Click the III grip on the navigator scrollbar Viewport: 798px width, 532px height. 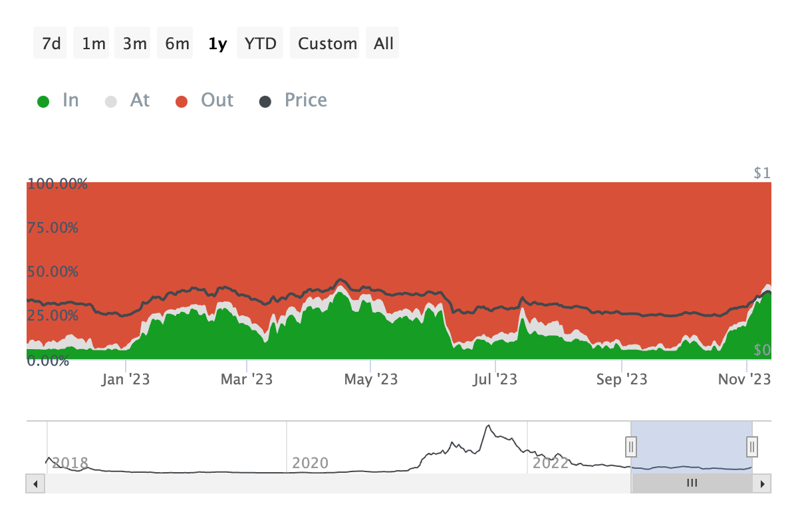click(692, 483)
